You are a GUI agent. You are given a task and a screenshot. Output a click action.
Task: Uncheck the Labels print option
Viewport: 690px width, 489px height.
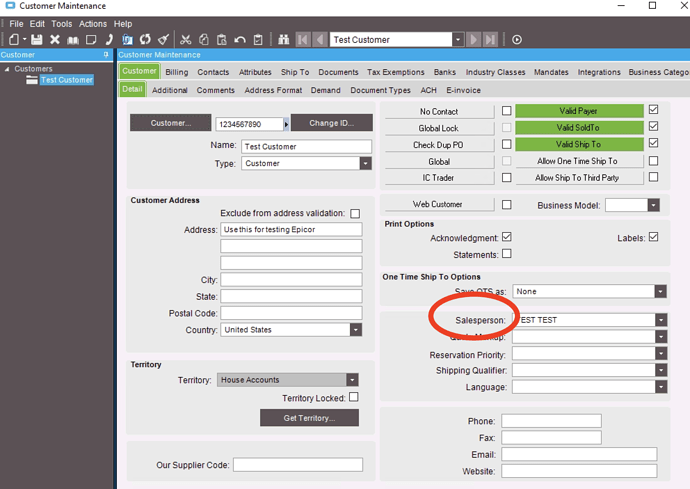[653, 237]
